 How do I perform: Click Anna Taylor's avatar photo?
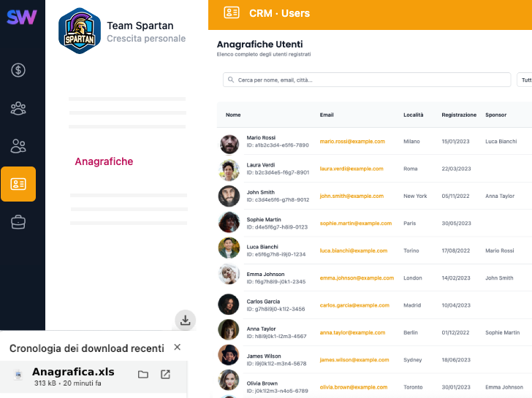point(229,329)
